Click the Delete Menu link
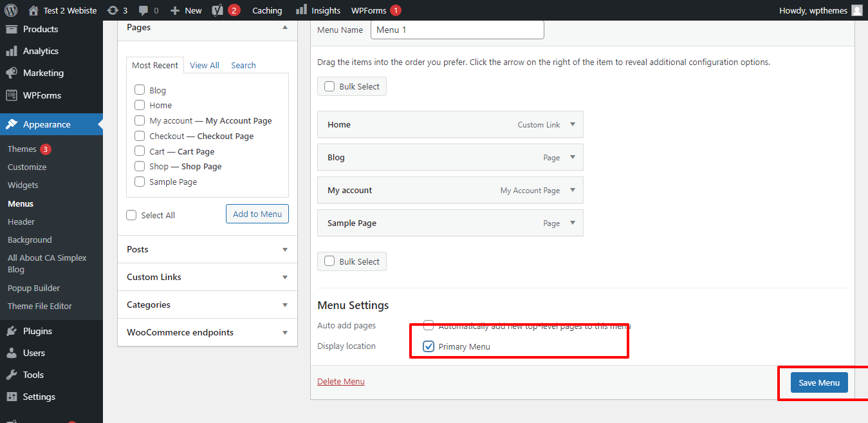 (341, 381)
